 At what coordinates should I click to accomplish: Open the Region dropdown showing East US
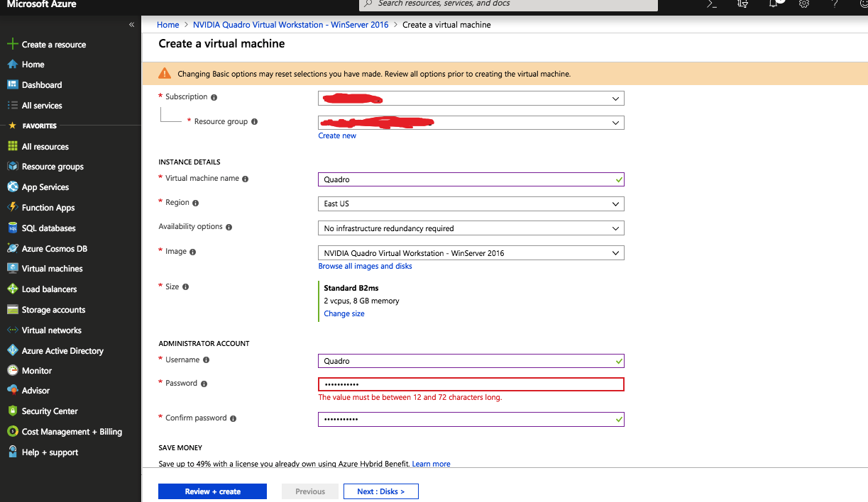(x=471, y=204)
